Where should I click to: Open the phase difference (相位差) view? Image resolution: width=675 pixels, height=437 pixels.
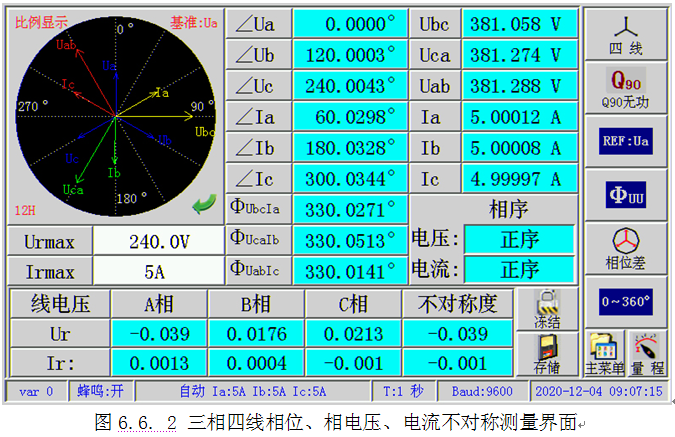click(625, 249)
